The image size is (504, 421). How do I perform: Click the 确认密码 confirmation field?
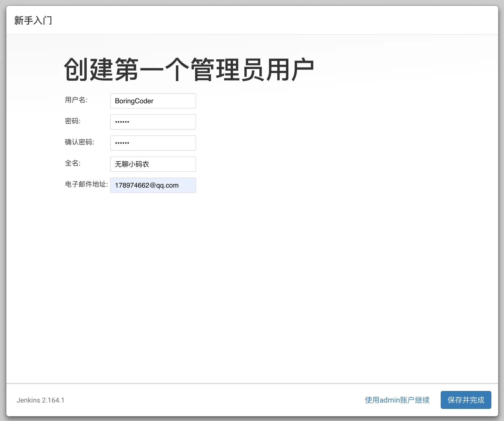click(153, 143)
